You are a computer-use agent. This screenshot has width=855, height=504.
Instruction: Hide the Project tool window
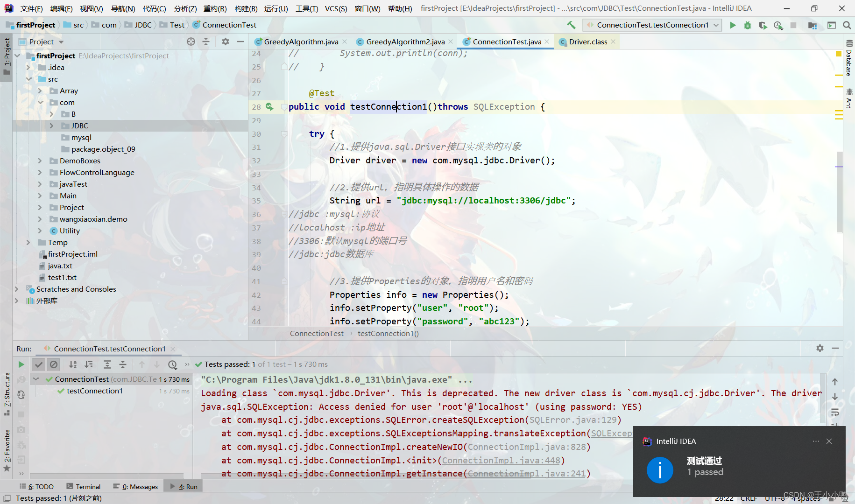click(240, 42)
